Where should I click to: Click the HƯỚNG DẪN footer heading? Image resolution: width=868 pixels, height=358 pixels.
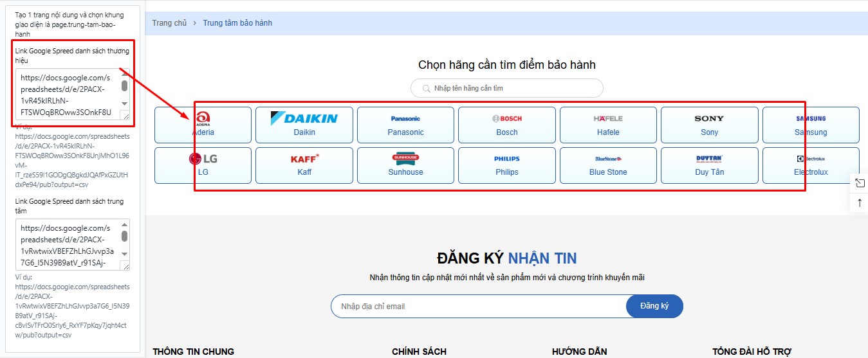(579, 352)
